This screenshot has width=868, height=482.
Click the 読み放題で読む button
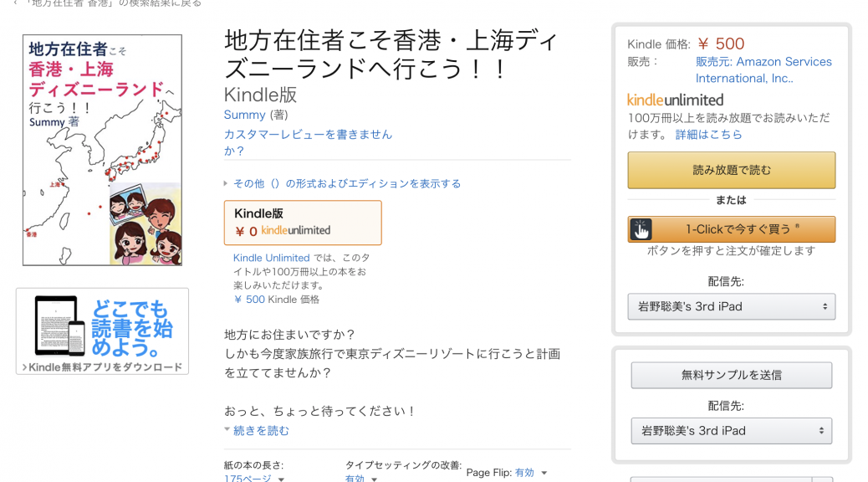pyautogui.click(x=730, y=170)
